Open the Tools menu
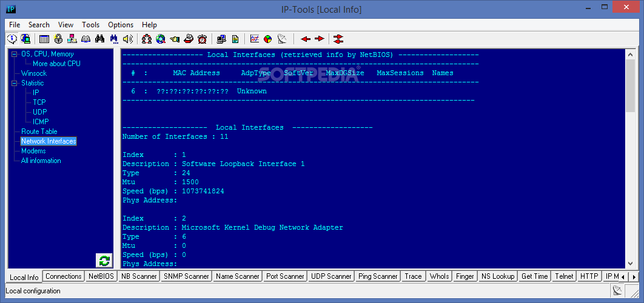 coord(91,25)
